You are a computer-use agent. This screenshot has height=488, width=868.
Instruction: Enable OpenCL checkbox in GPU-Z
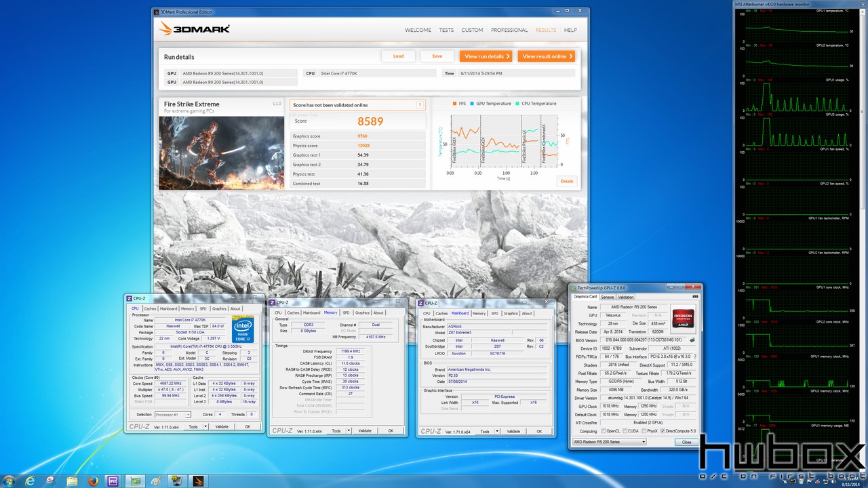tap(603, 431)
